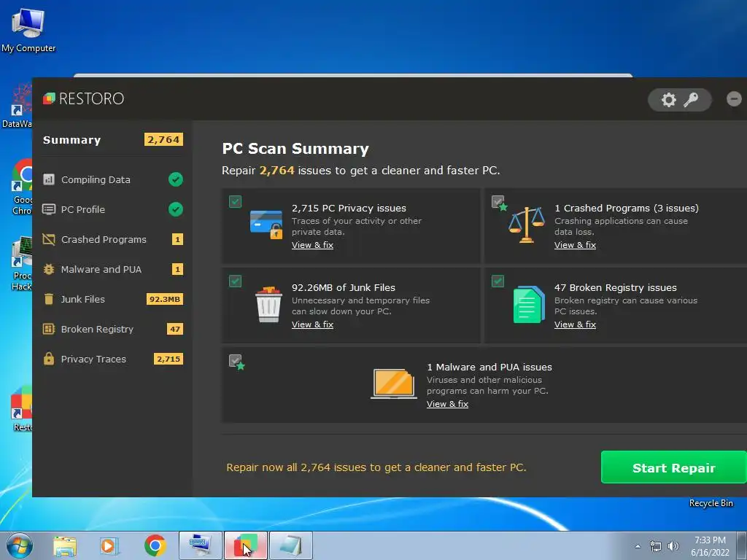
Task: Click the Crashed Programs sidebar icon
Action: 49,239
